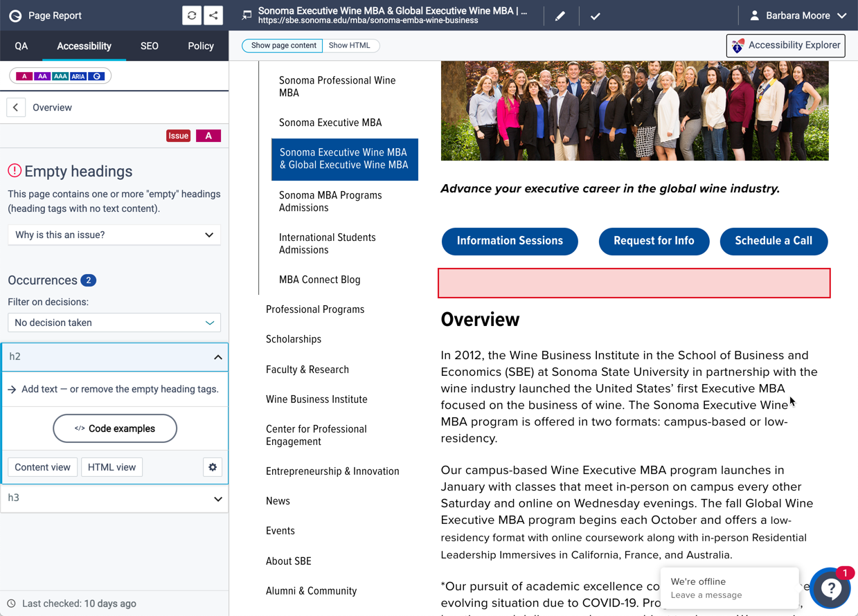Image resolution: width=858 pixels, height=616 pixels.
Task: Open the We're offline chat widget
Action: (x=729, y=588)
